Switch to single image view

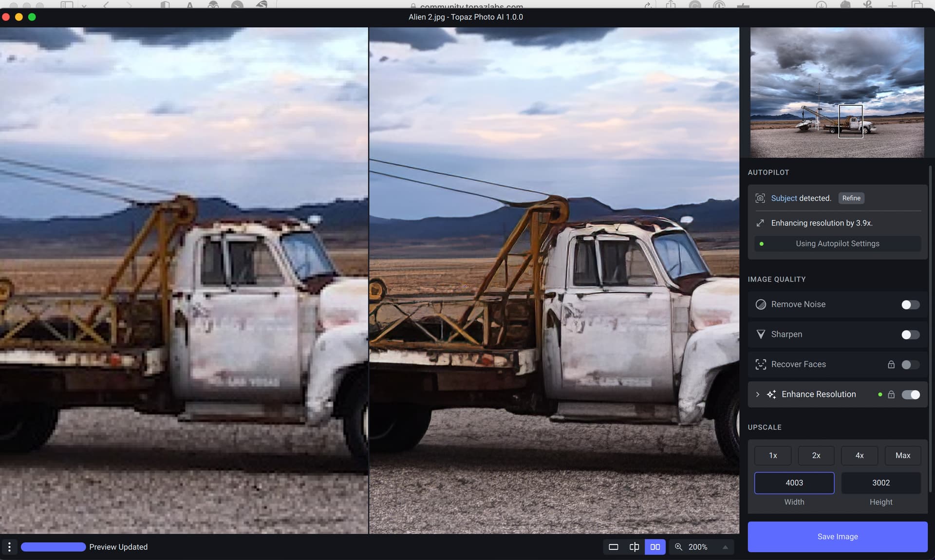pyautogui.click(x=613, y=547)
